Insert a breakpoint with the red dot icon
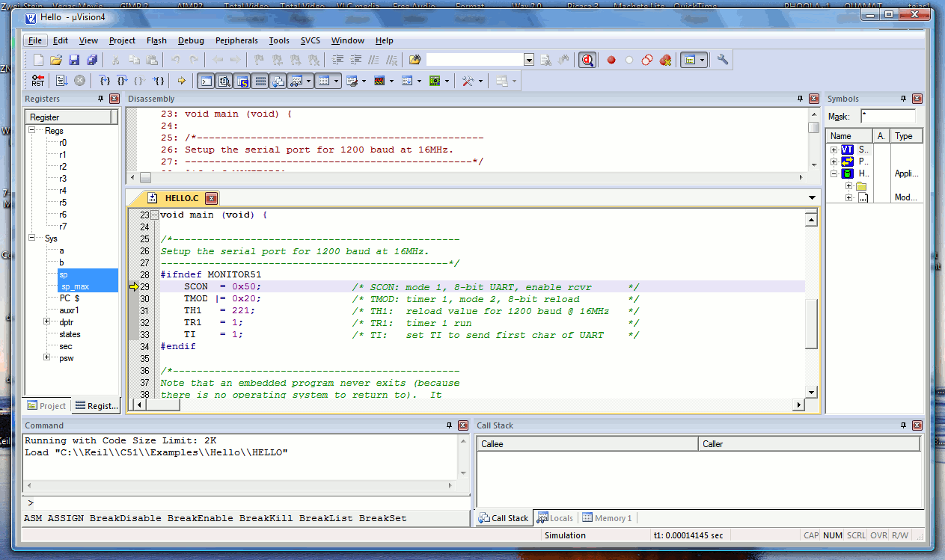Image resolution: width=945 pixels, height=560 pixels. click(x=611, y=59)
